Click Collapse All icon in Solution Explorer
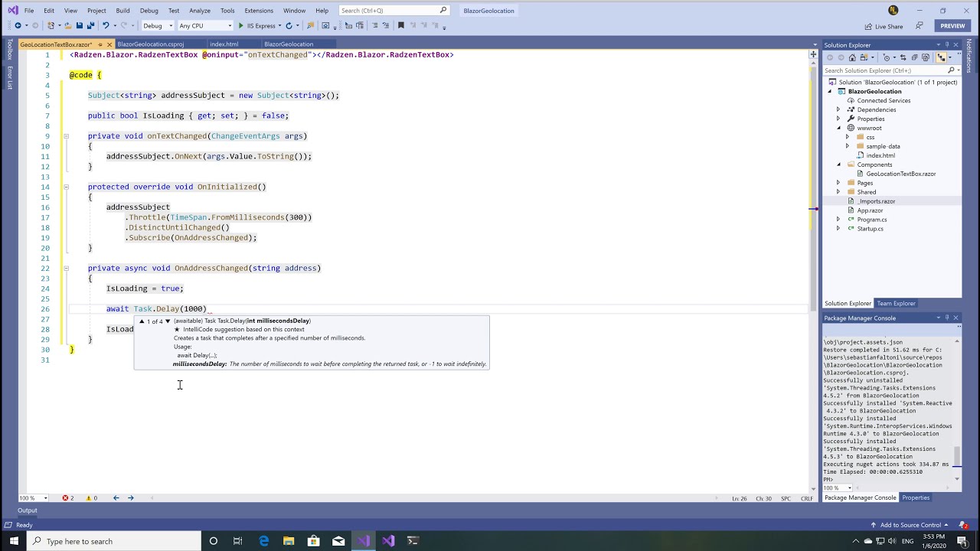Screen dimensions: 980x551 coord(914,57)
